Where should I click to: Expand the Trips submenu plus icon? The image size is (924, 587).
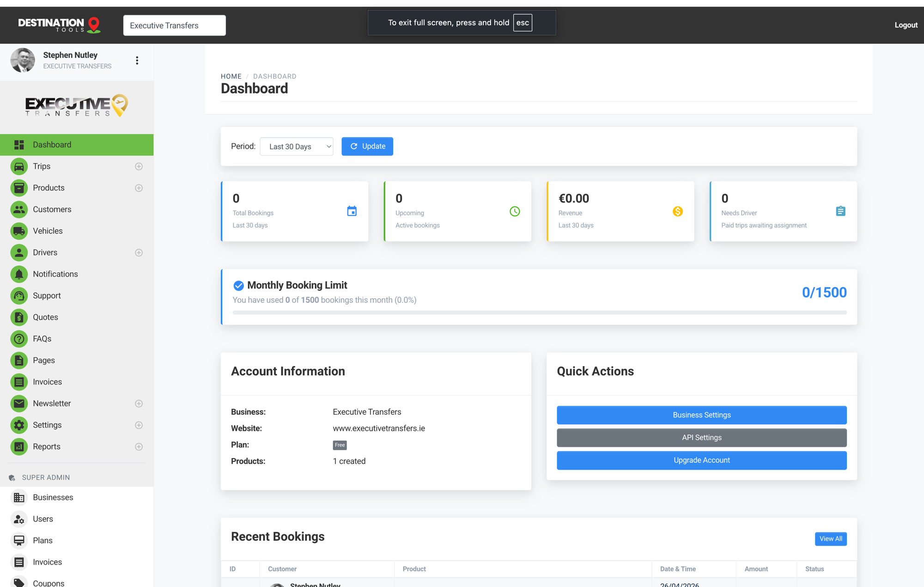point(139,166)
